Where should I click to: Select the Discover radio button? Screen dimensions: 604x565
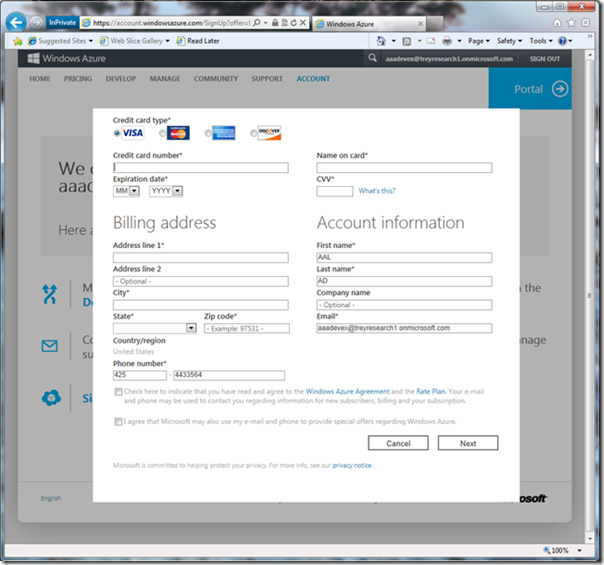pyautogui.click(x=253, y=133)
